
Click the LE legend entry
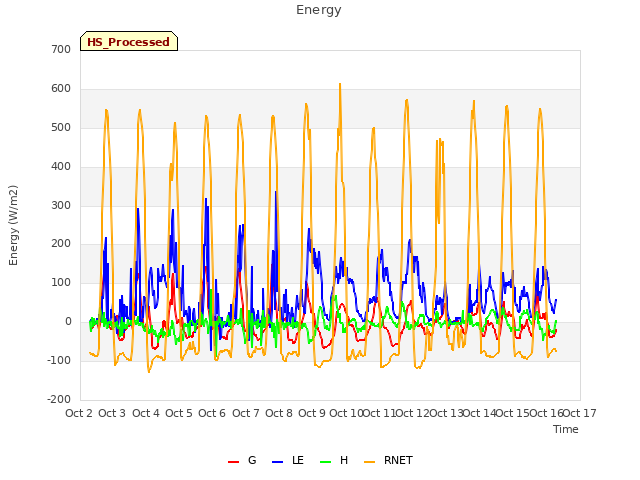[x=288, y=460]
